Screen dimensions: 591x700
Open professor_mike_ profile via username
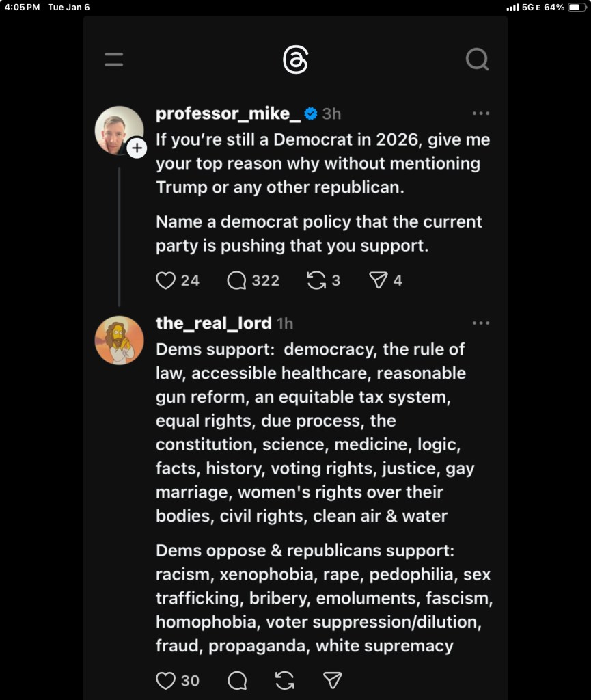228,113
